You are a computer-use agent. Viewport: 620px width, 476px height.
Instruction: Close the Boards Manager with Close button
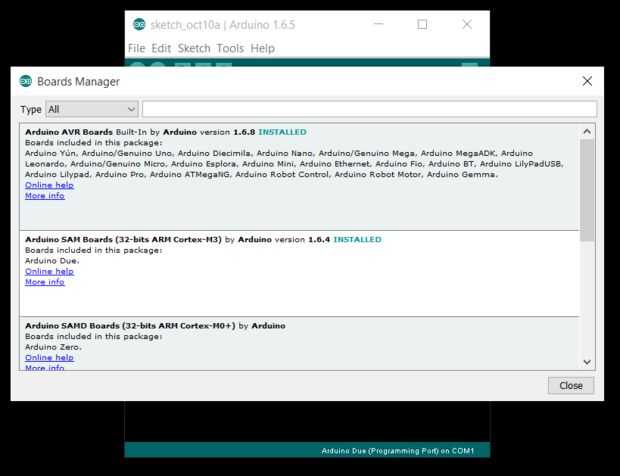point(571,385)
